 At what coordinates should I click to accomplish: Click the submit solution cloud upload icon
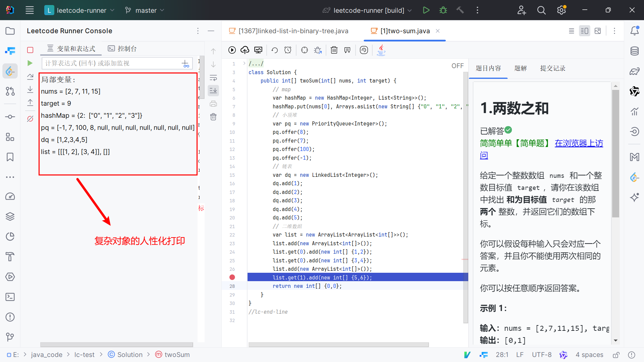(245, 50)
